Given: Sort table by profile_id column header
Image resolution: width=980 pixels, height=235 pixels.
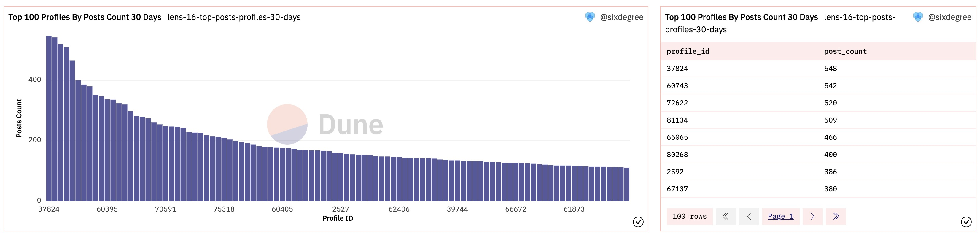Looking at the screenshot, I should (688, 51).
